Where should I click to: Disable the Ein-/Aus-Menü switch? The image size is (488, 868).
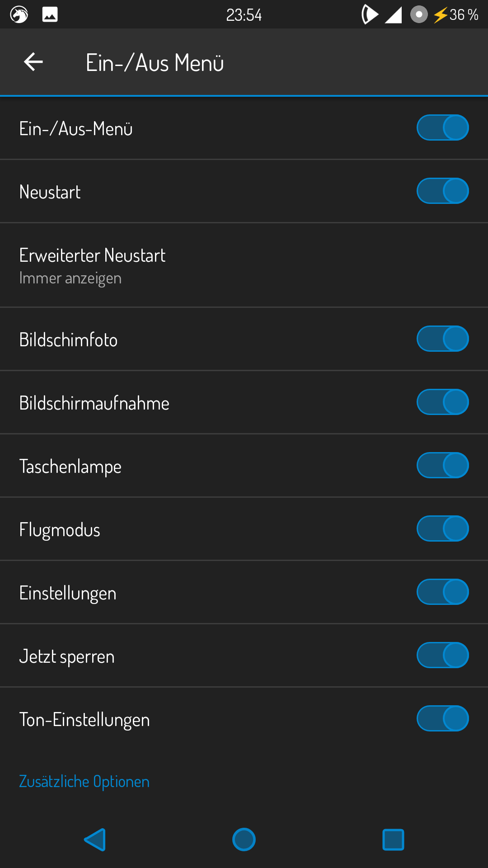(442, 128)
